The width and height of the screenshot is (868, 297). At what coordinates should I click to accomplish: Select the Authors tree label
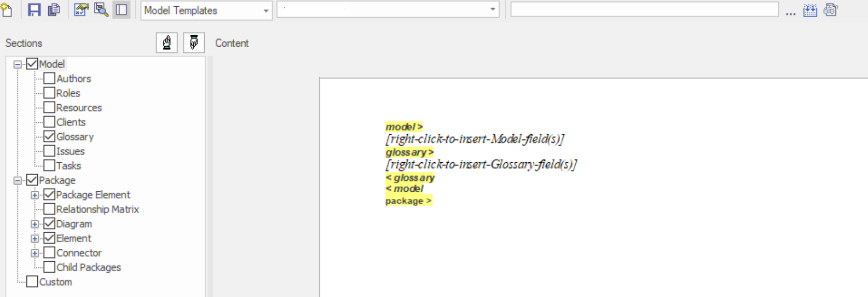click(x=74, y=78)
